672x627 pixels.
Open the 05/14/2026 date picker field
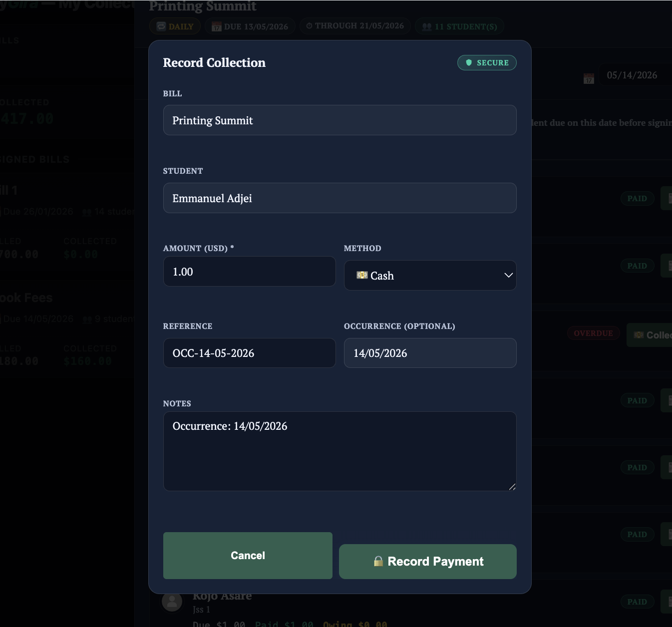point(636,75)
